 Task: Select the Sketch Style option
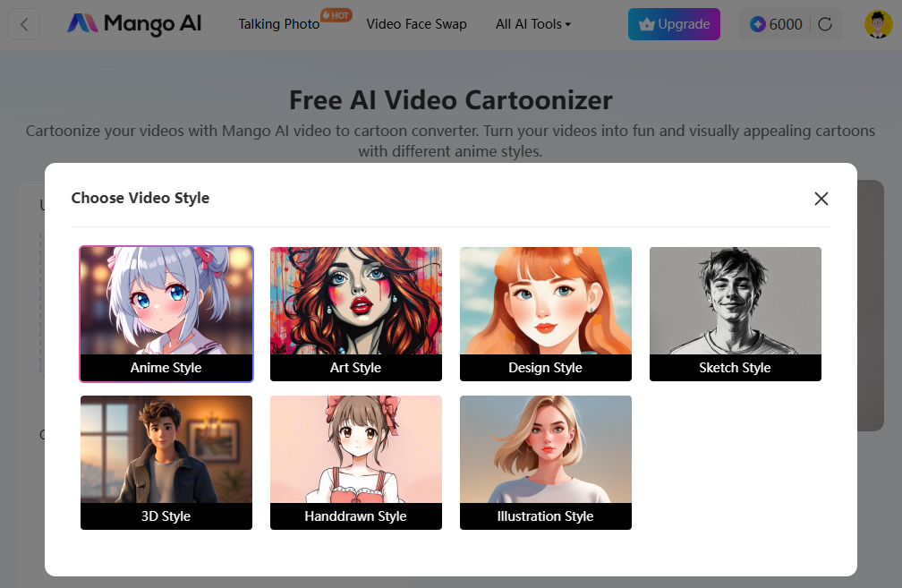point(735,314)
